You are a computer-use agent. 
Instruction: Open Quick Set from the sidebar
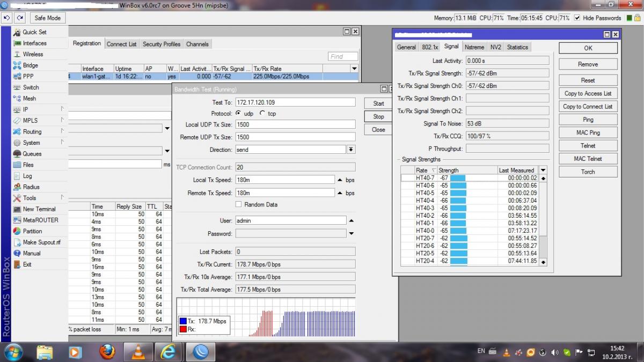click(x=34, y=32)
